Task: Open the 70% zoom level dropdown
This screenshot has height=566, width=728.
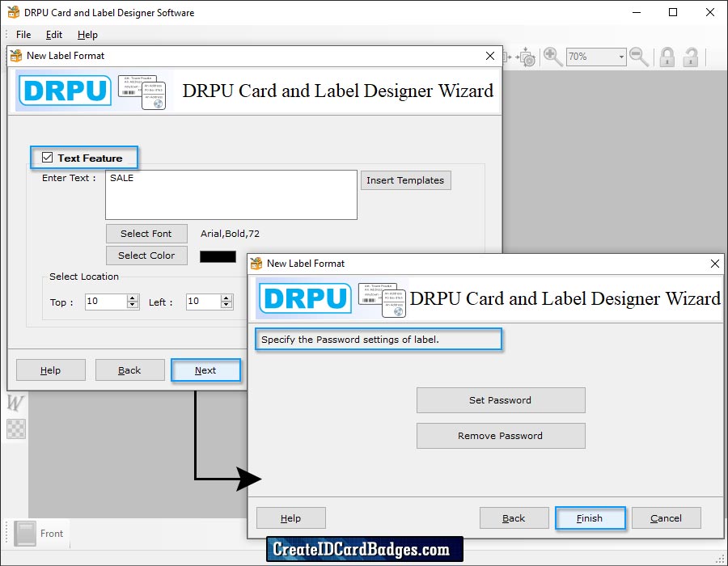Action: pos(621,57)
